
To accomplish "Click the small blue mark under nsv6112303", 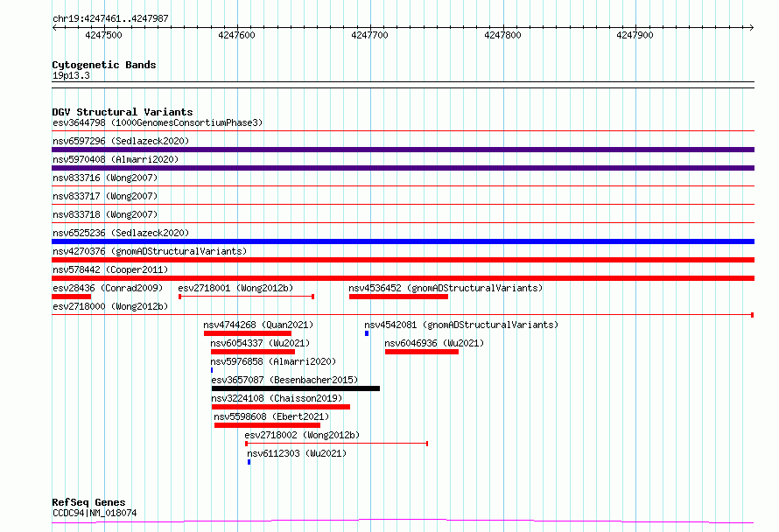I will click(x=249, y=462).
